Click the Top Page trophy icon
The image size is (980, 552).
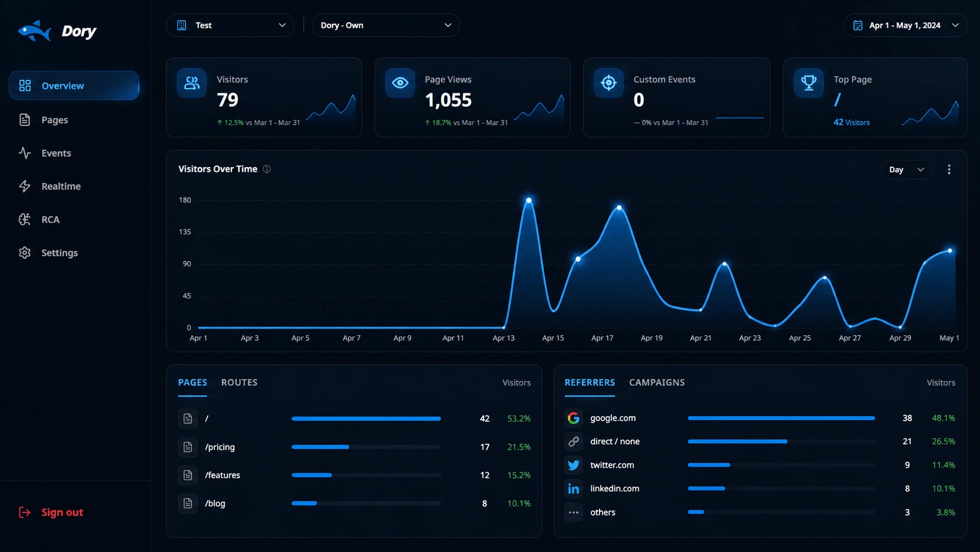pos(809,83)
